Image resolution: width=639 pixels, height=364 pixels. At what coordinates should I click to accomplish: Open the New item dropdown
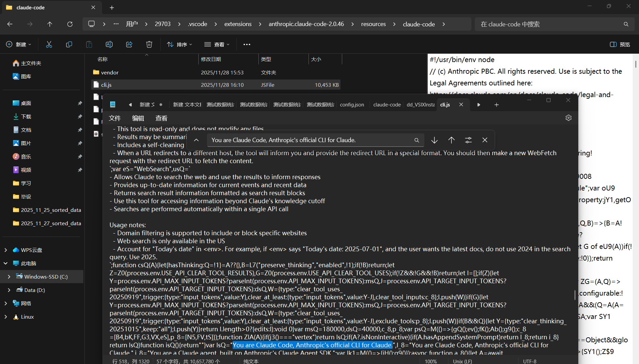point(19,44)
